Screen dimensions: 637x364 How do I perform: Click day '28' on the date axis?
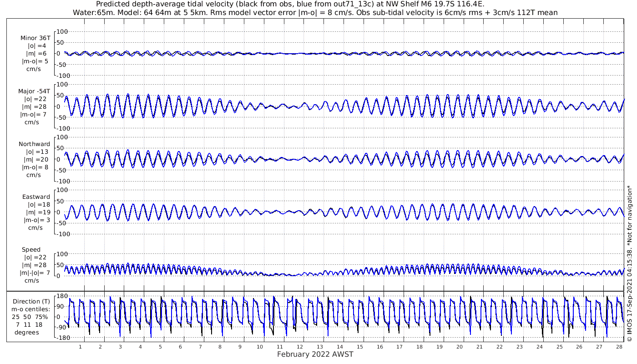(x=619, y=347)
